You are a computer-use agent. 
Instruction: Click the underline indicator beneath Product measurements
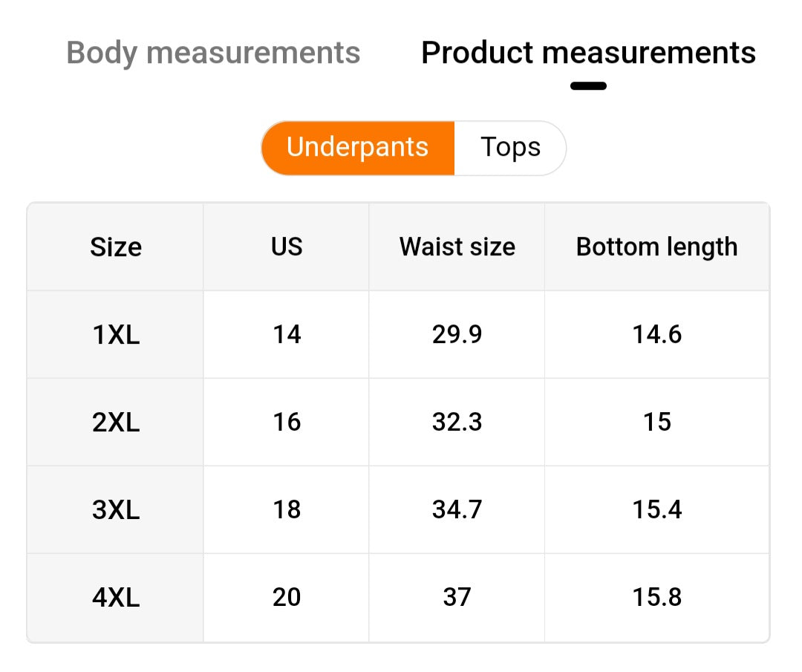click(x=588, y=86)
